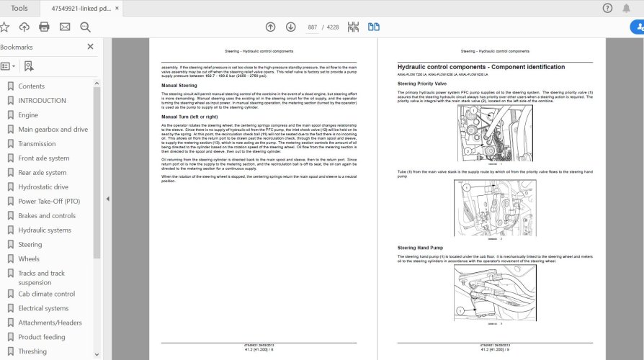The image size is (644, 360).
Task: Open Electrical systems bookmark
Action: (43, 308)
